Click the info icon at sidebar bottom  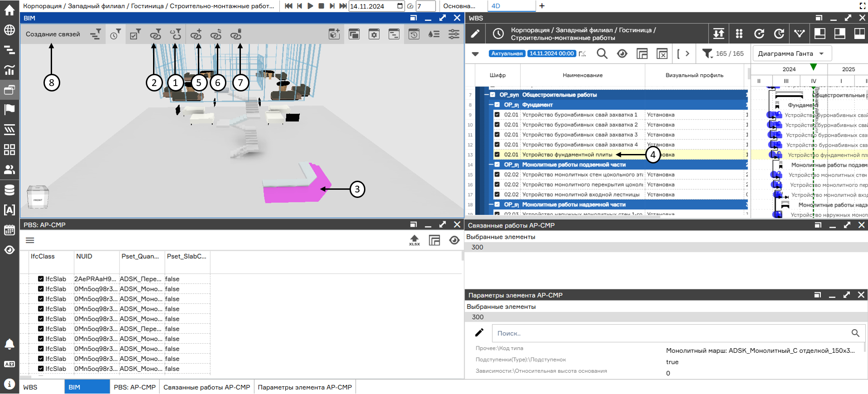pyautogui.click(x=10, y=384)
